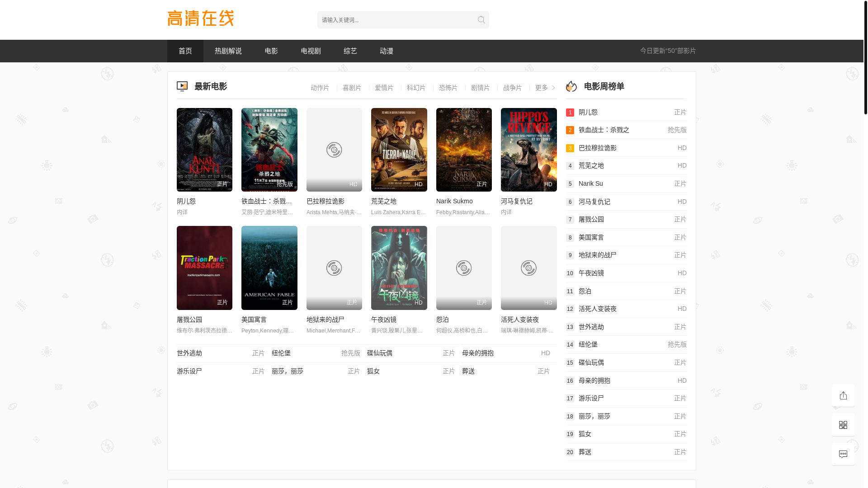Open the Hippo's Revenge poster
Screen dimensions: 868x488
click(529, 150)
